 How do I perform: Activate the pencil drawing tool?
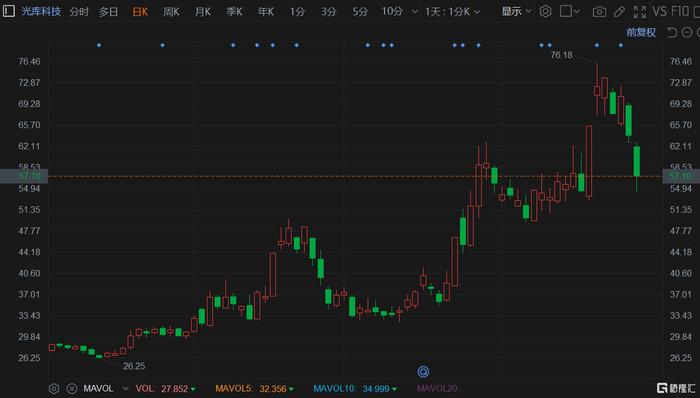(x=619, y=12)
